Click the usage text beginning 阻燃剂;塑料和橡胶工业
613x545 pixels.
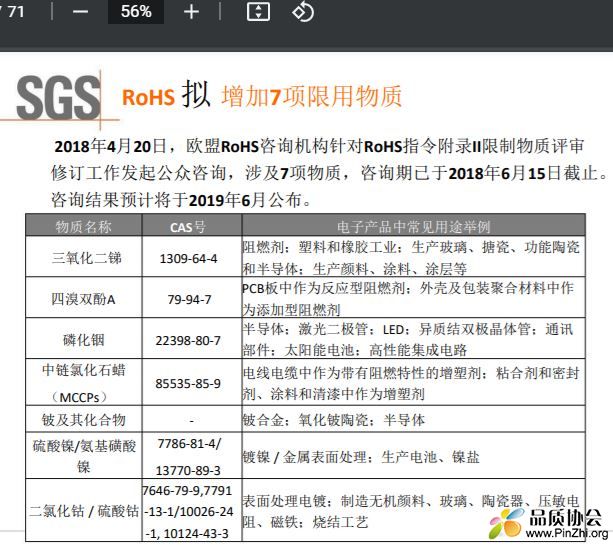point(411,258)
